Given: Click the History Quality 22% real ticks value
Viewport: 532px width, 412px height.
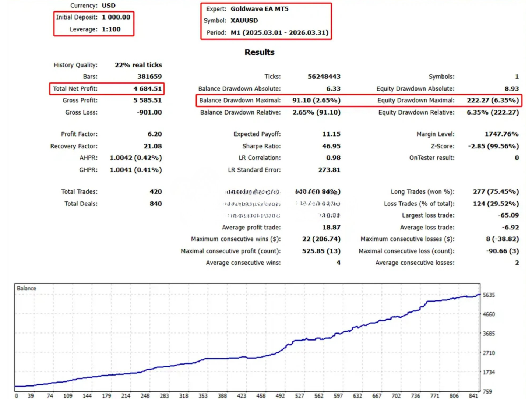Looking at the screenshot, I should coord(138,65).
